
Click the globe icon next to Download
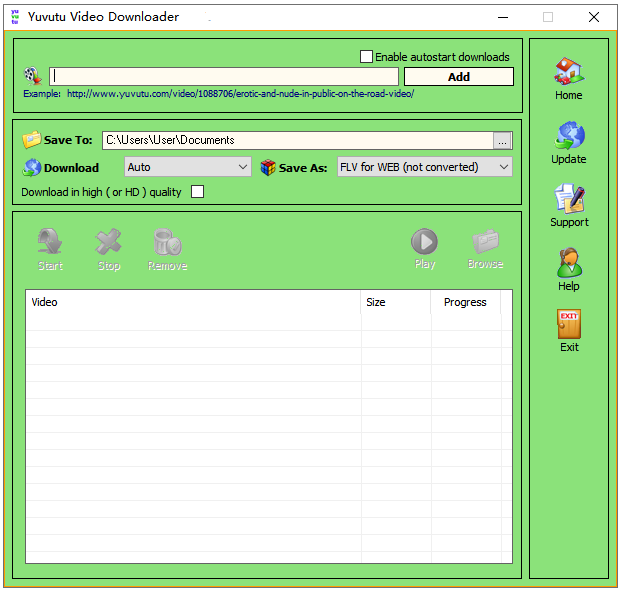[32, 168]
